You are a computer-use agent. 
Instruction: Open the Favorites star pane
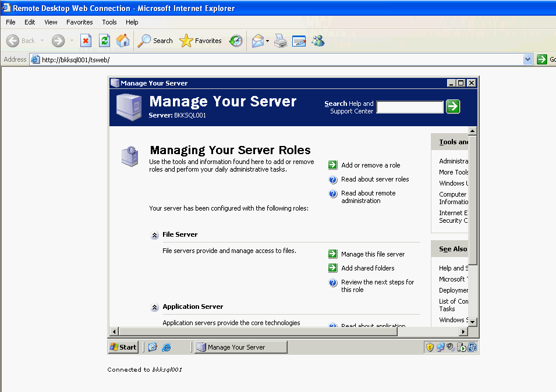coord(200,41)
